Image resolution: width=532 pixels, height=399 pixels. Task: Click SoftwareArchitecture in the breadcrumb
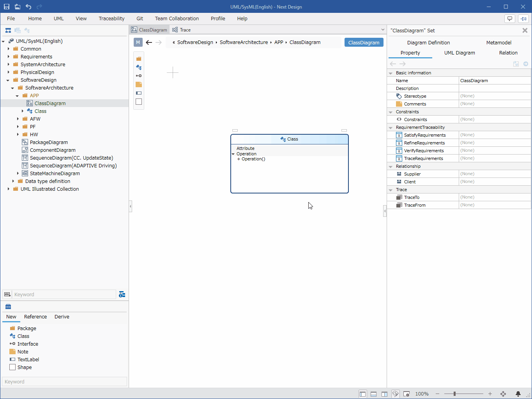click(x=244, y=42)
